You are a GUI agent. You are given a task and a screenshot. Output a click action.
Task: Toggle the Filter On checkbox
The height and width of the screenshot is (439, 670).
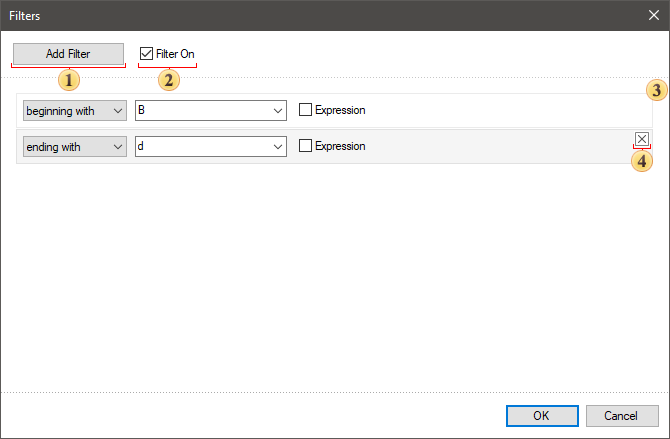coord(147,53)
